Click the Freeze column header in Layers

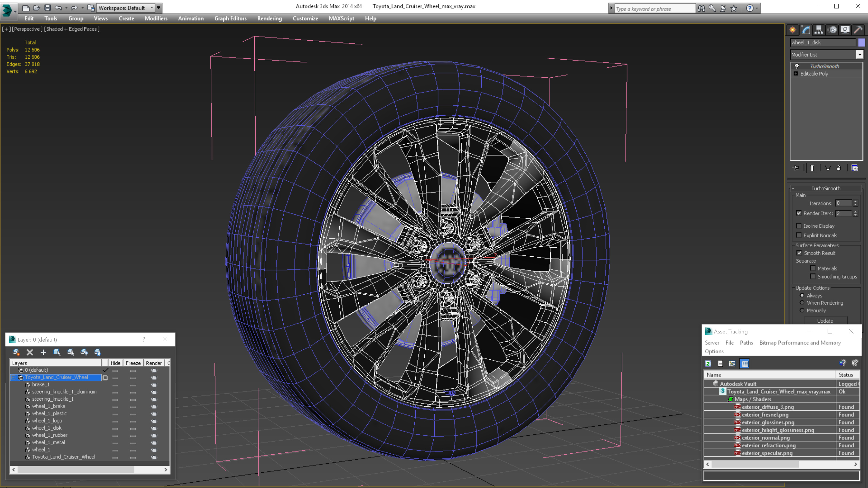[133, 363]
